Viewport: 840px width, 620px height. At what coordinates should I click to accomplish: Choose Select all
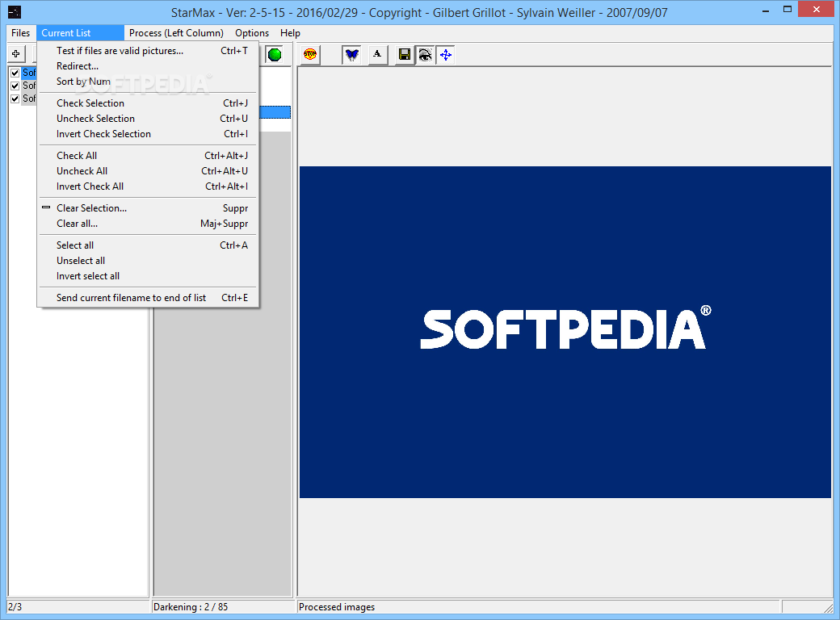pos(148,245)
